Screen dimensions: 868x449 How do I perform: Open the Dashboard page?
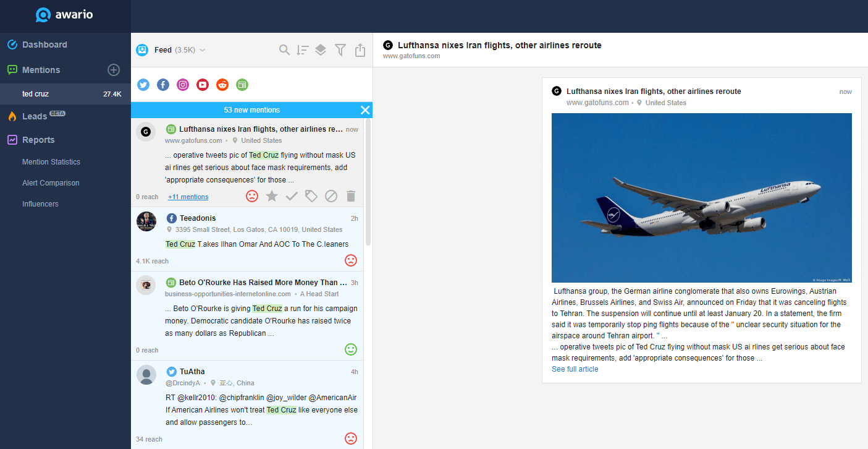pyautogui.click(x=44, y=45)
